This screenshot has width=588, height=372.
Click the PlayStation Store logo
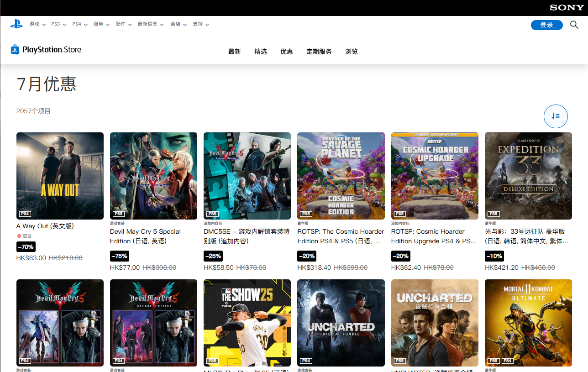(46, 50)
